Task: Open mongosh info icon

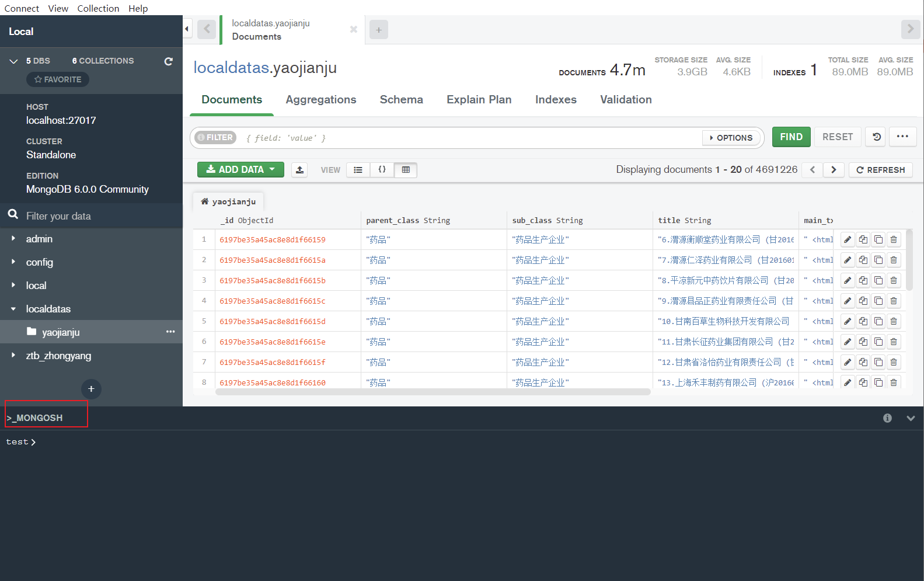Action: pos(887,418)
